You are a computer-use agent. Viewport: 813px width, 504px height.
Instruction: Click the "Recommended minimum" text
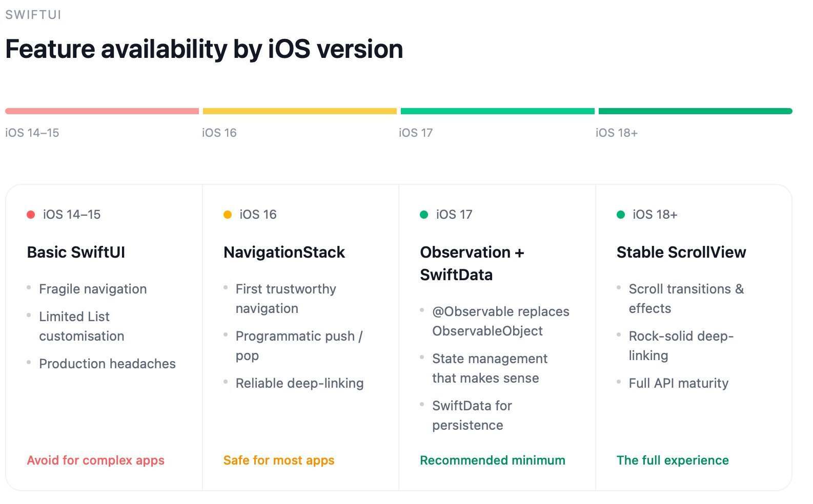click(x=493, y=460)
